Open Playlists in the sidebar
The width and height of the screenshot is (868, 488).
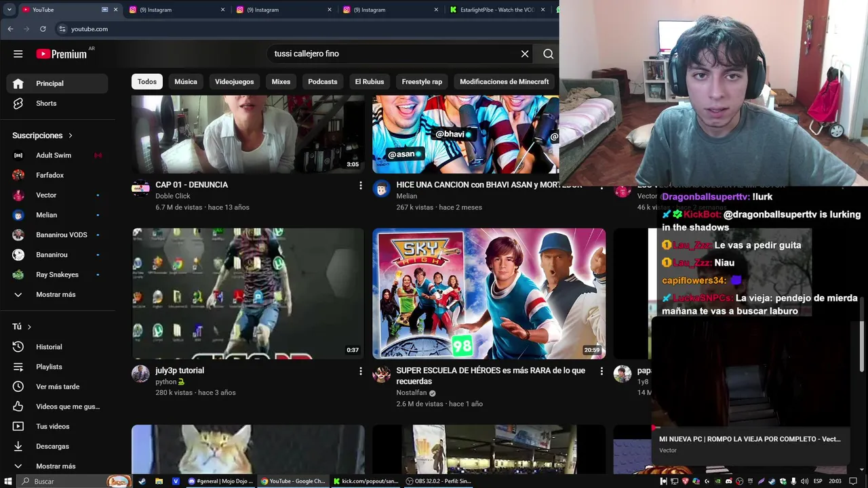(57, 367)
